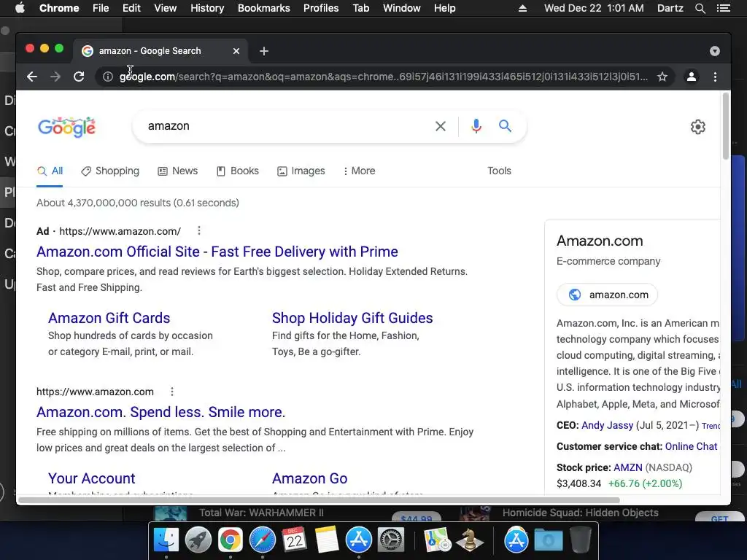This screenshot has height=560, width=747.
Task: Open Amazon.com Official Site ad link
Action: point(217,252)
